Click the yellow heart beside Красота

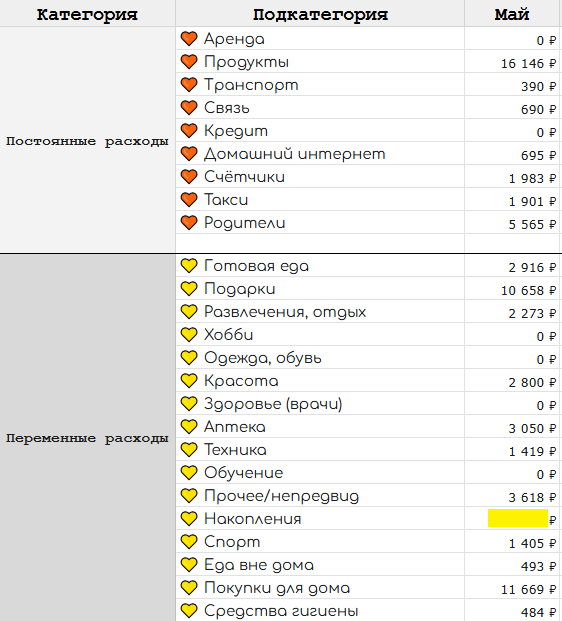[189, 381]
